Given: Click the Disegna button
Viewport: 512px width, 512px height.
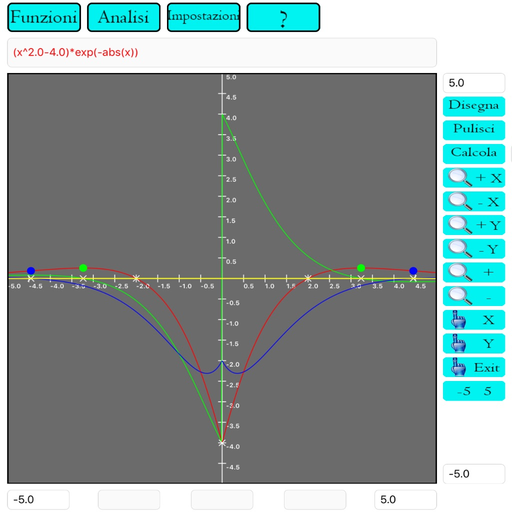Looking at the screenshot, I should click(x=474, y=106).
